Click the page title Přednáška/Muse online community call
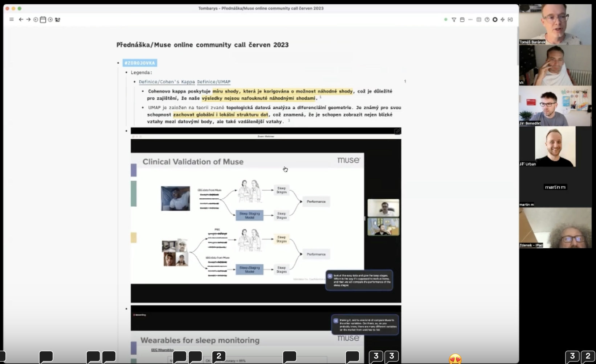The width and height of the screenshot is (596, 364). 203,45
